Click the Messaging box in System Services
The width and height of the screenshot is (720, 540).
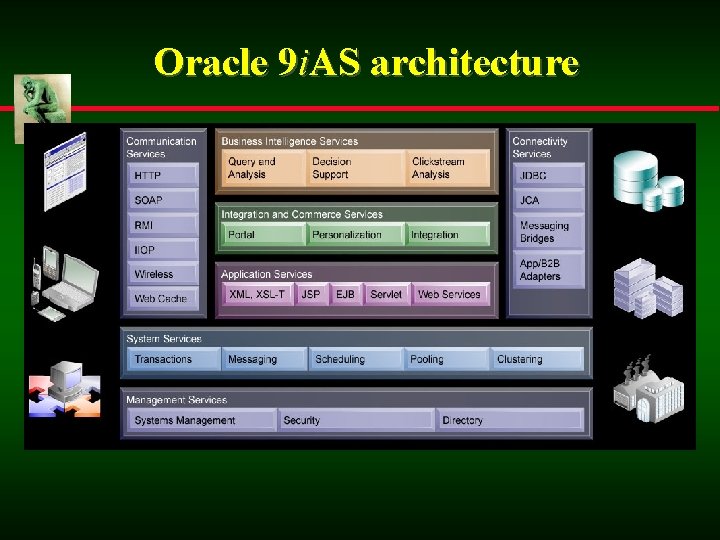(x=265, y=359)
